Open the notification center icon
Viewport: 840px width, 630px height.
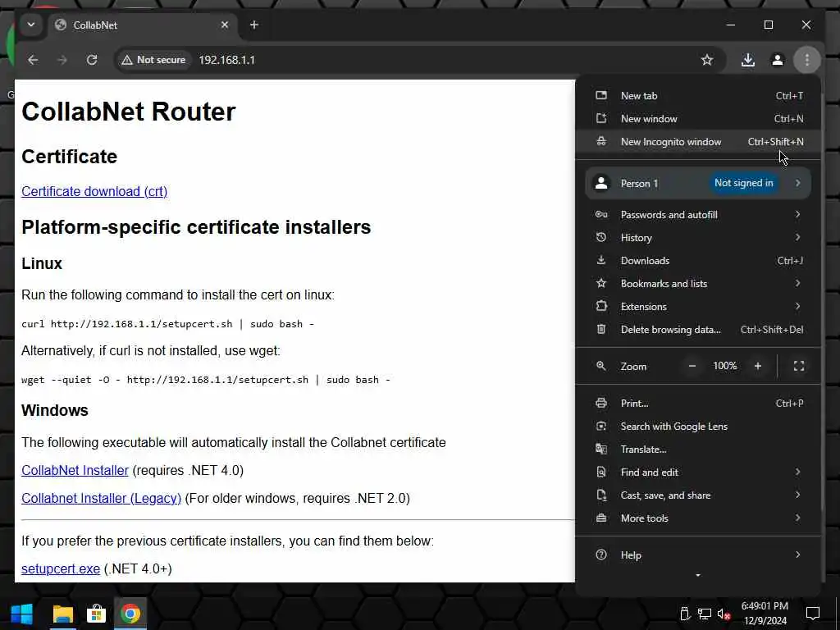click(813, 614)
